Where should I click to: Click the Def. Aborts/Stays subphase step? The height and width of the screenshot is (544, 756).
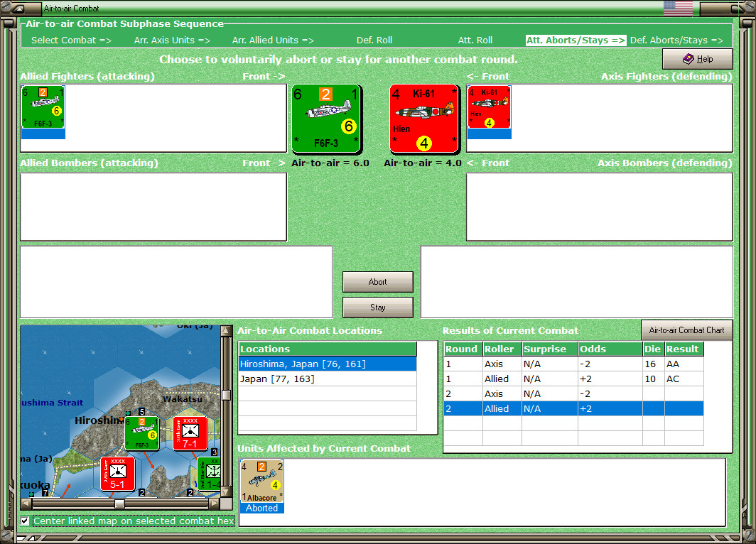[676, 40]
